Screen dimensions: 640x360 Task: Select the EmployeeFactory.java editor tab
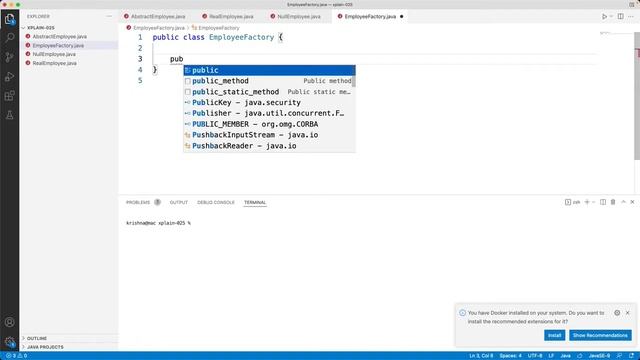click(x=370, y=16)
